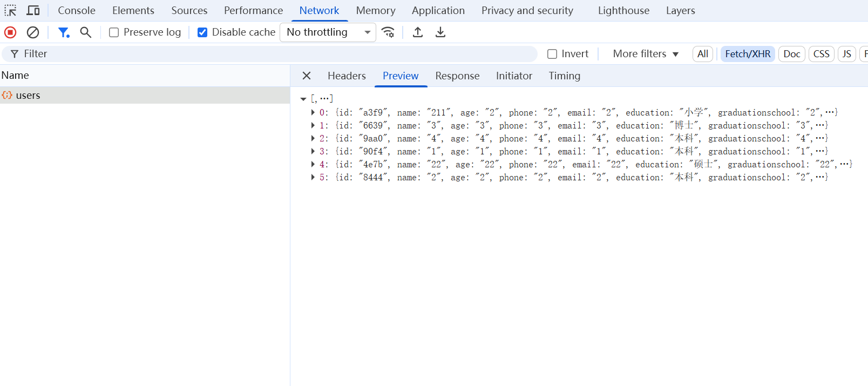Expand array item 0 with id a3f9
Image resolution: width=868 pixels, height=386 pixels.
pos(313,112)
